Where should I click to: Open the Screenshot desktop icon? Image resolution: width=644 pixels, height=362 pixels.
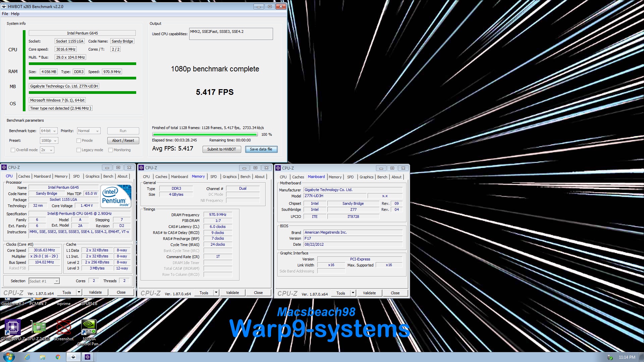click(64, 330)
